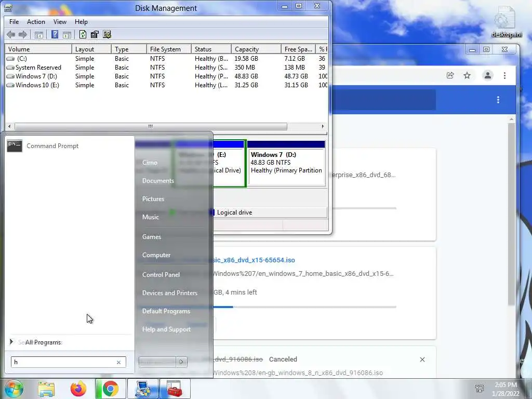
Task: Sort by the Free Space column header
Action: [298, 49]
